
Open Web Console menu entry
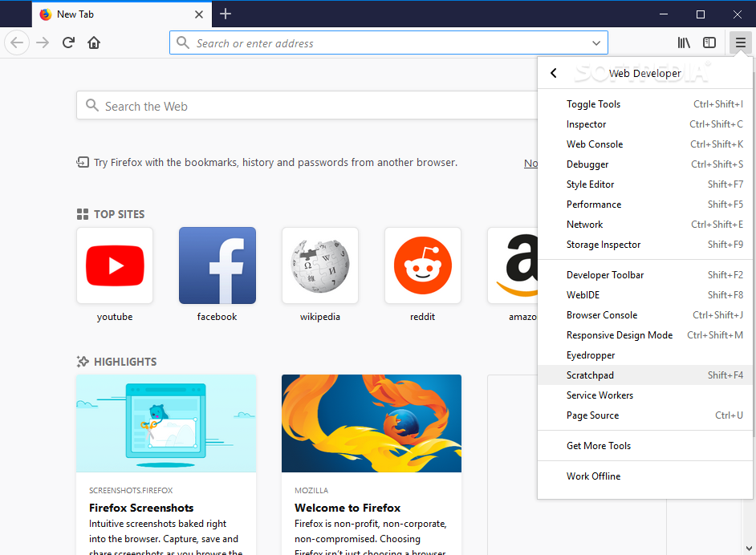pyautogui.click(x=595, y=144)
